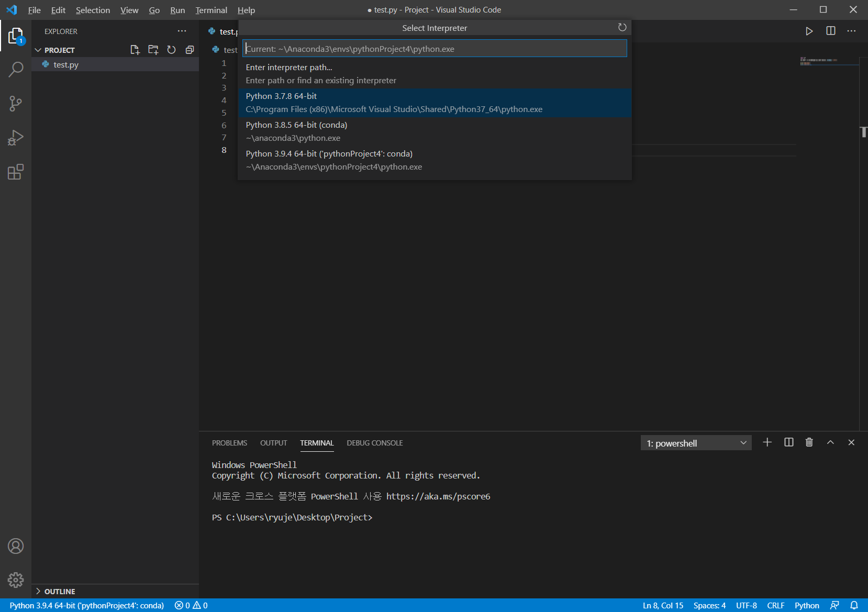Close the terminal panel
Screen dimensions: 868x612
(851, 442)
